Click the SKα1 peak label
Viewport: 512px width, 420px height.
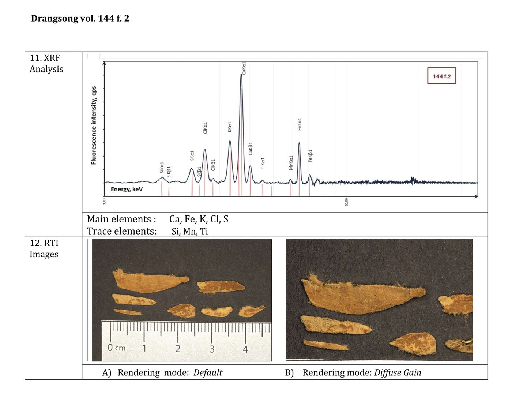(192, 155)
